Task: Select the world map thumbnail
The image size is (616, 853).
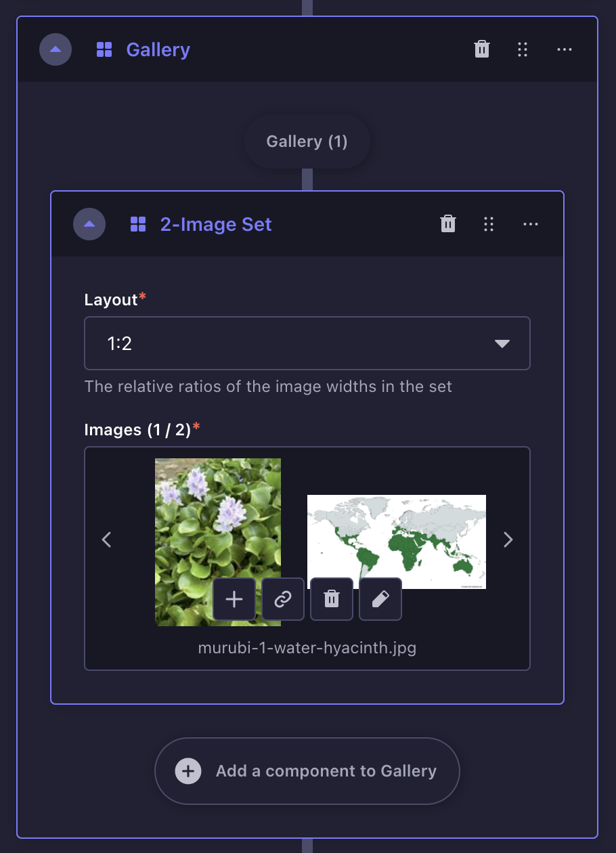Action: tap(397, 542)
